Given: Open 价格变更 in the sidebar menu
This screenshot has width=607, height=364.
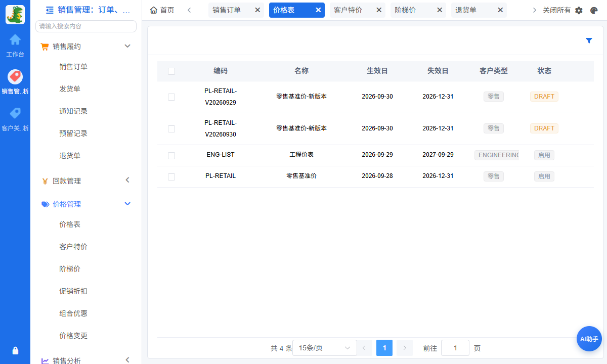Looking at the screenshot, I should point(73,336).
